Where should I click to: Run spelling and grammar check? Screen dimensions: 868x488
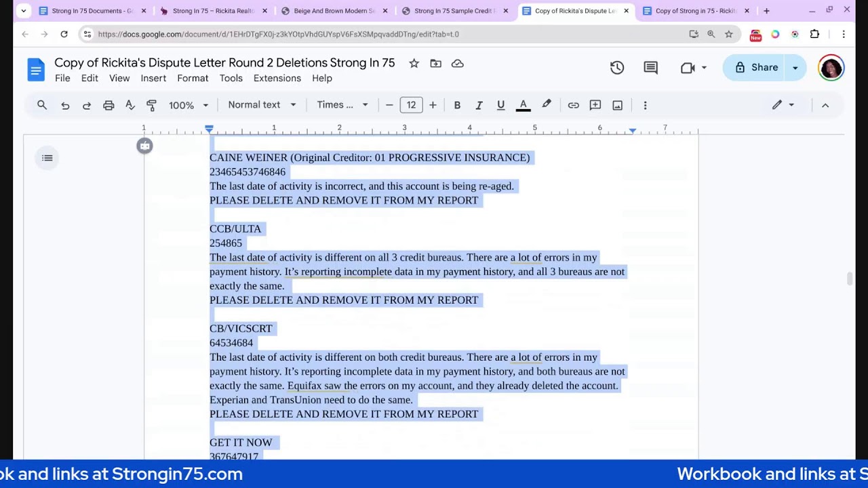130,105
